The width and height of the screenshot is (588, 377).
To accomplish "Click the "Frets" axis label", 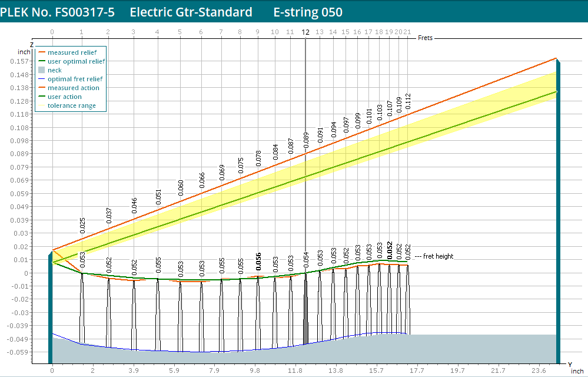I will click(x=425, y=38).
